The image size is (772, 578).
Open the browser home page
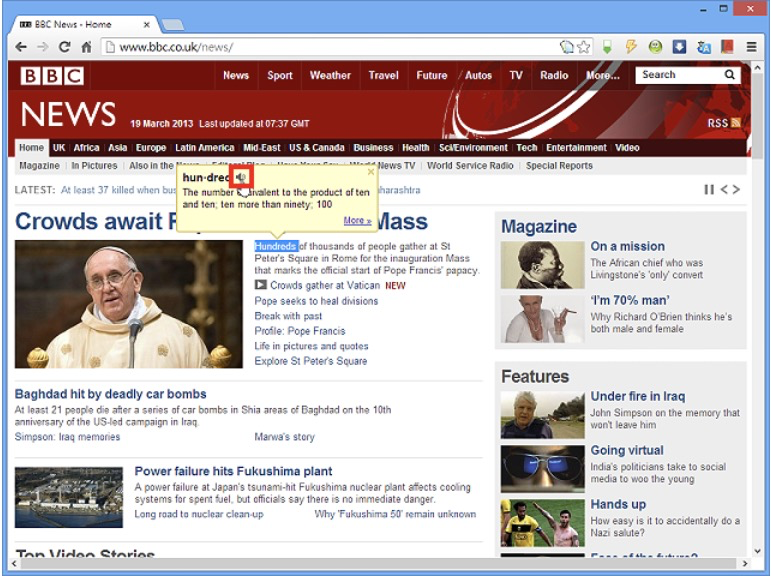pyautogui.click(x=86, y=47)
